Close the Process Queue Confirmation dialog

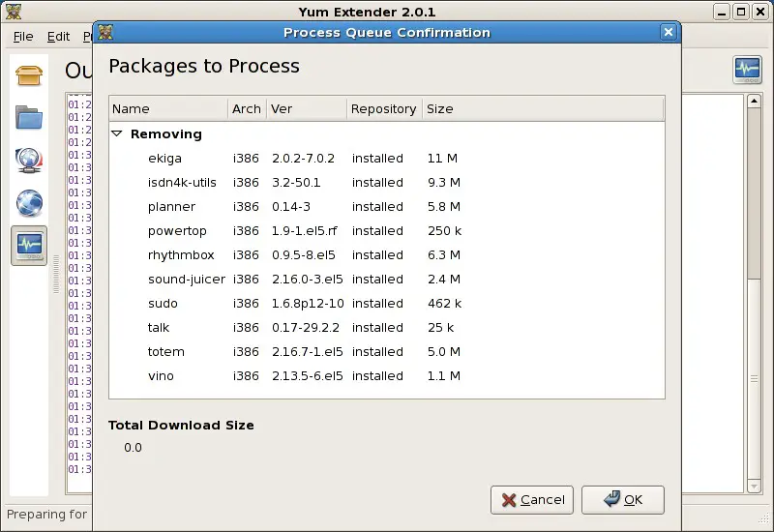(668, 32)
